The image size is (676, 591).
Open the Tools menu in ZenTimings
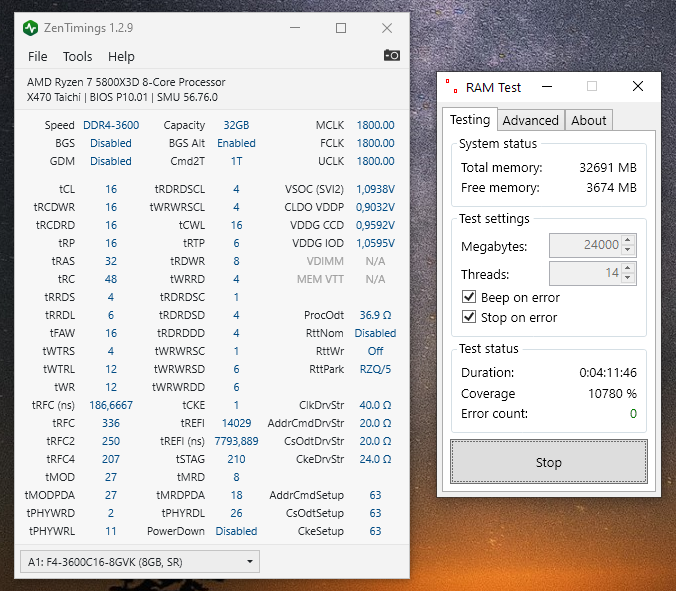point(78,56)
